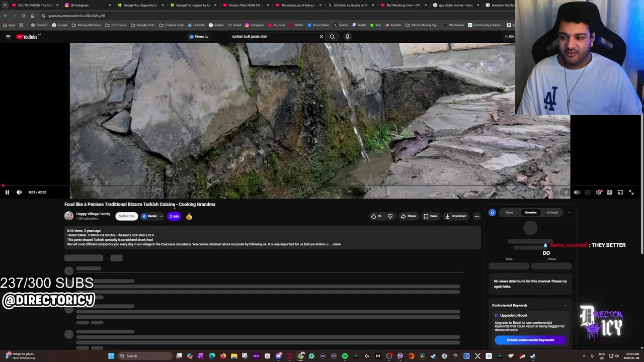Pause the video playback
This screenshot has height=362, width=644.
[x=7, y=192]
